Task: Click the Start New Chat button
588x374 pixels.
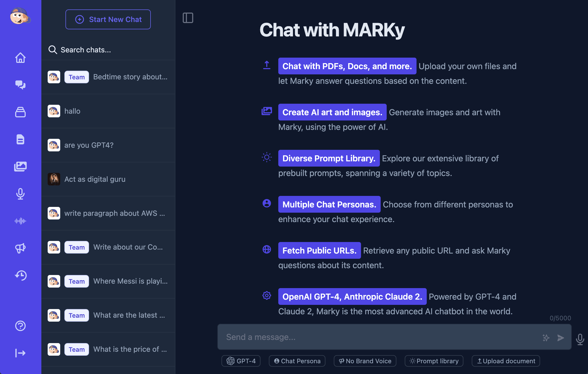Action: pos(108,19)
